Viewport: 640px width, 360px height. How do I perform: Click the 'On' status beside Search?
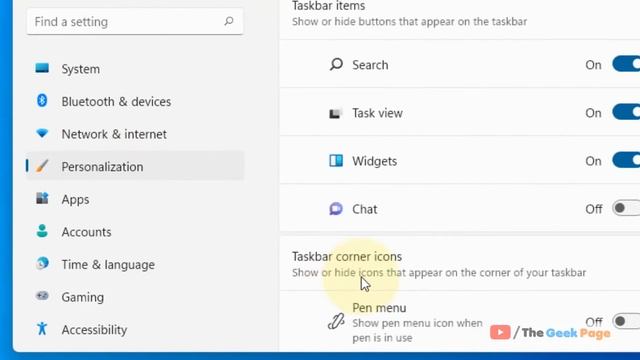coord(593,65)
